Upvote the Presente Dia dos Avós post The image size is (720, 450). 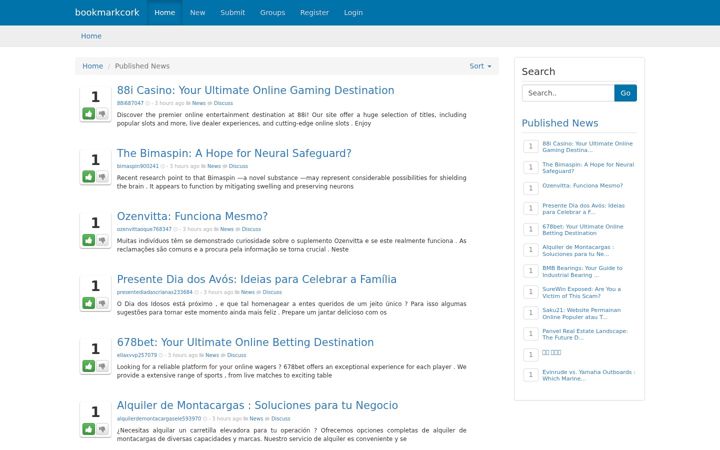89,303
